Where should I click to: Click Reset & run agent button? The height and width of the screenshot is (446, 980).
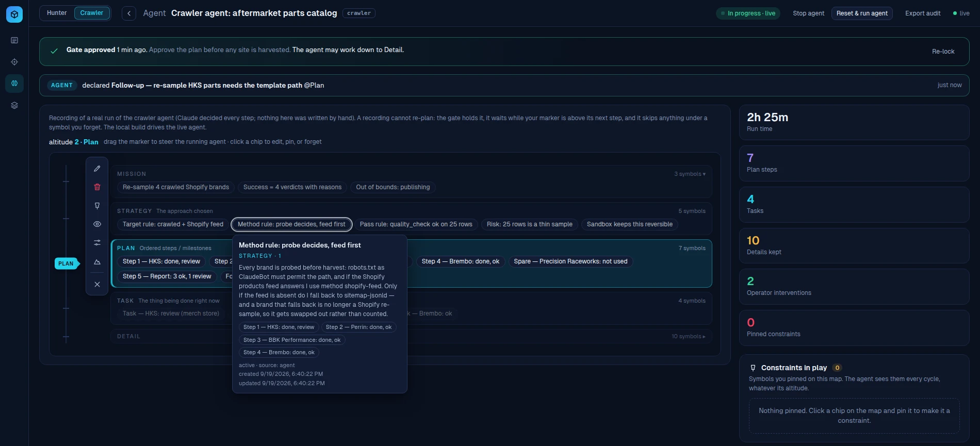click(862, 13)
